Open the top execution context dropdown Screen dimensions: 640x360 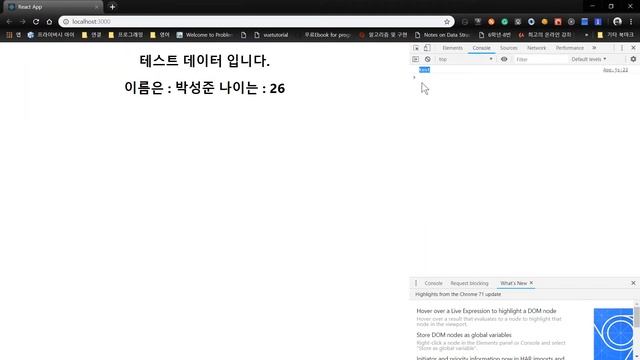(x=465, y=59)
